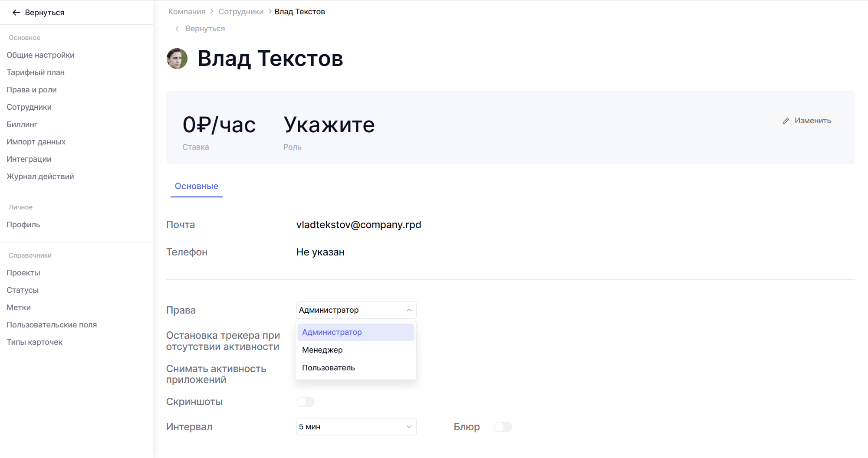Open the Интервал 5 мин dropdown
This screenshot has width=868, height=458.
coord(356,427)
